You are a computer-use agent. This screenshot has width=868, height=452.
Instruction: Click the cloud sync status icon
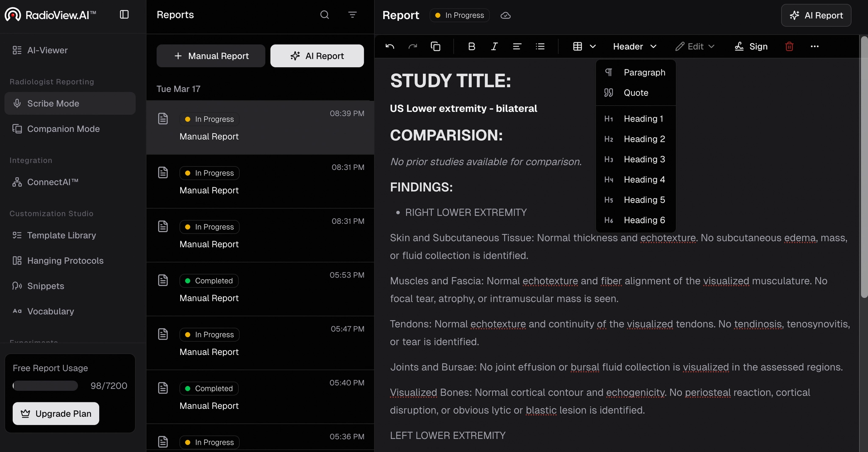point(506,15)
